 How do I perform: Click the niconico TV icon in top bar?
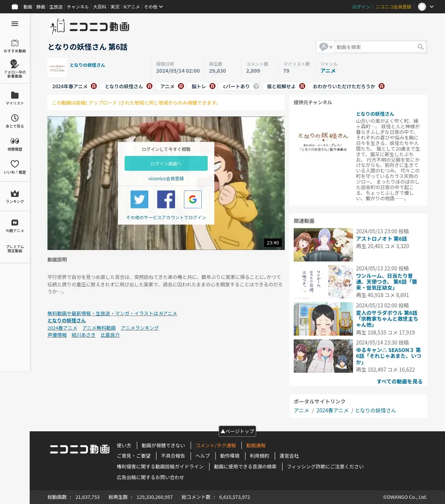tap(15, 7)
